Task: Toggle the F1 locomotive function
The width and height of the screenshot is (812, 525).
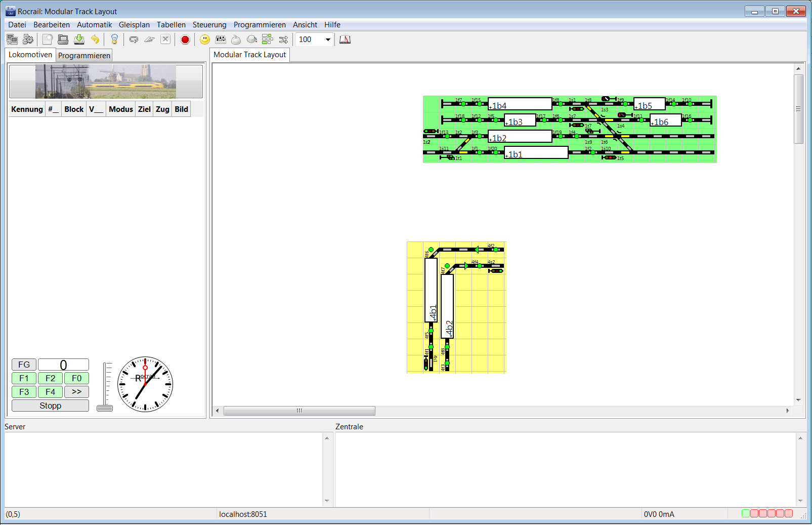Action: pyautogui.click(x=24, y=378)
